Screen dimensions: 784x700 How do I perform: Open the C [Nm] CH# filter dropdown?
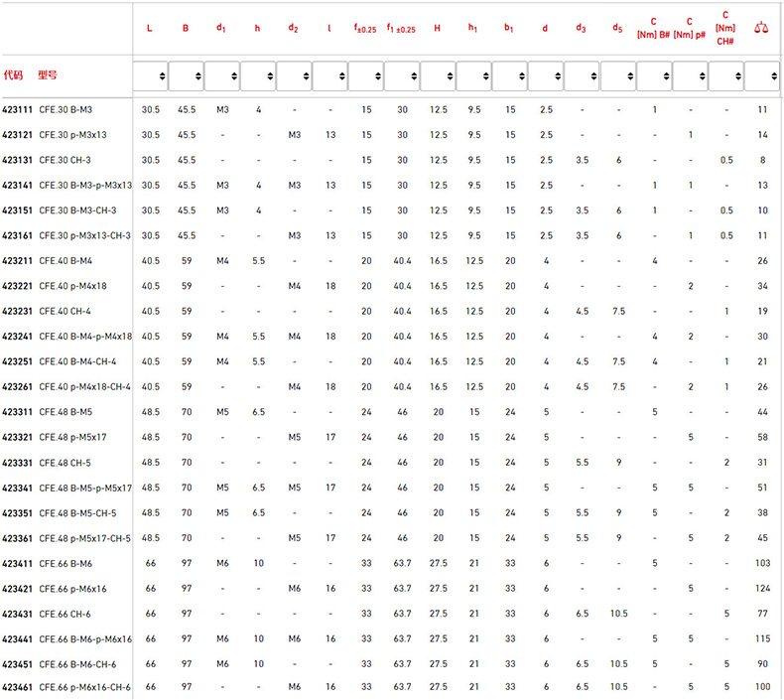tap(725, 75)
